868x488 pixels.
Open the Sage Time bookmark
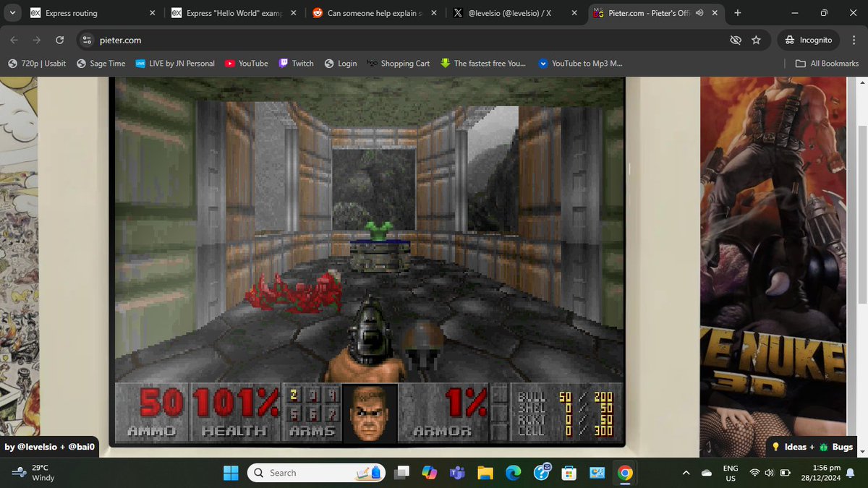[101, 64]
